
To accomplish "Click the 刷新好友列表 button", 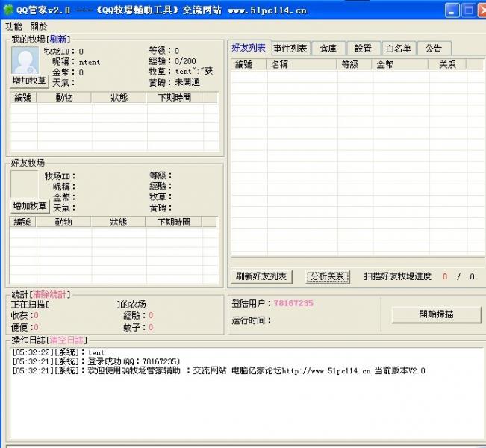I will [261, 276].
